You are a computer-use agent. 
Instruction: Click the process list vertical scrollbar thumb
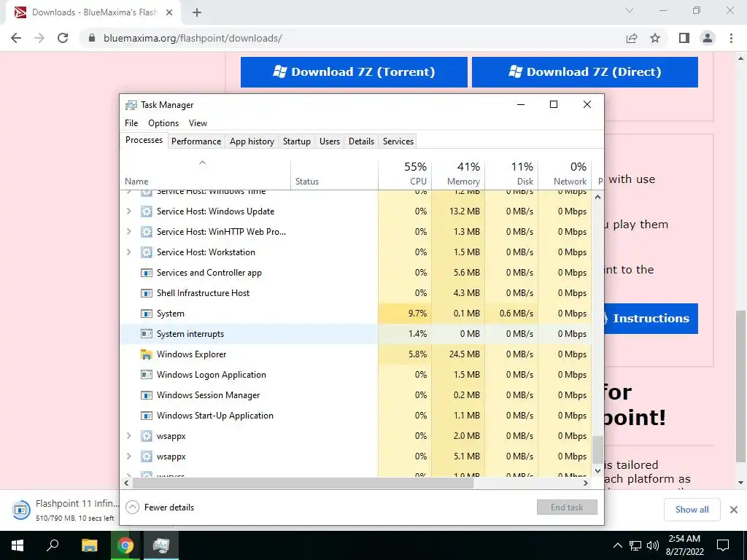click(598, 449)
